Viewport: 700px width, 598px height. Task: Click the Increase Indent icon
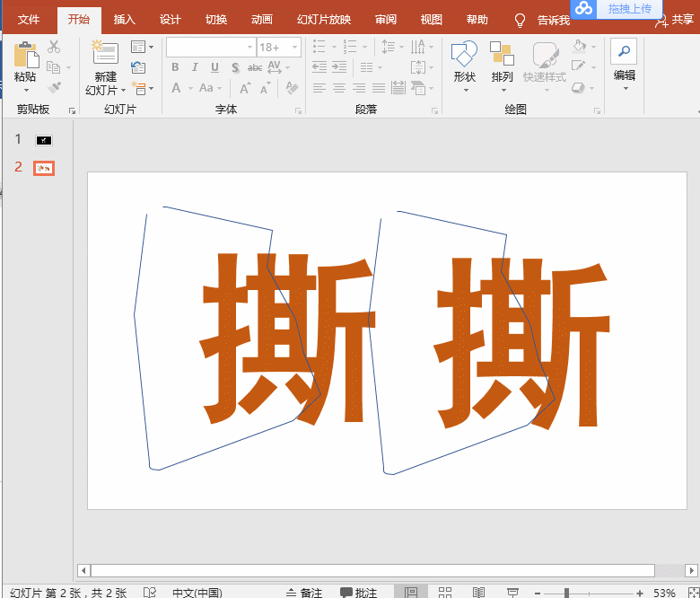(339, 67)
